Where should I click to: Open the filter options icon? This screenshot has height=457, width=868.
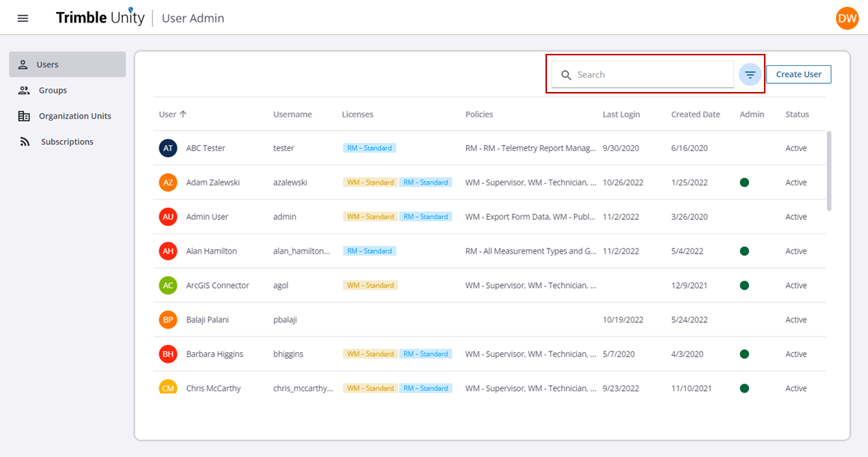click(750, 75)
